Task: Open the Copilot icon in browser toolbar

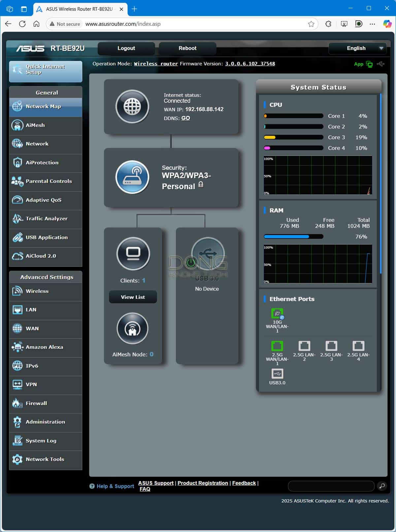Action: click(x=387, y=24)
